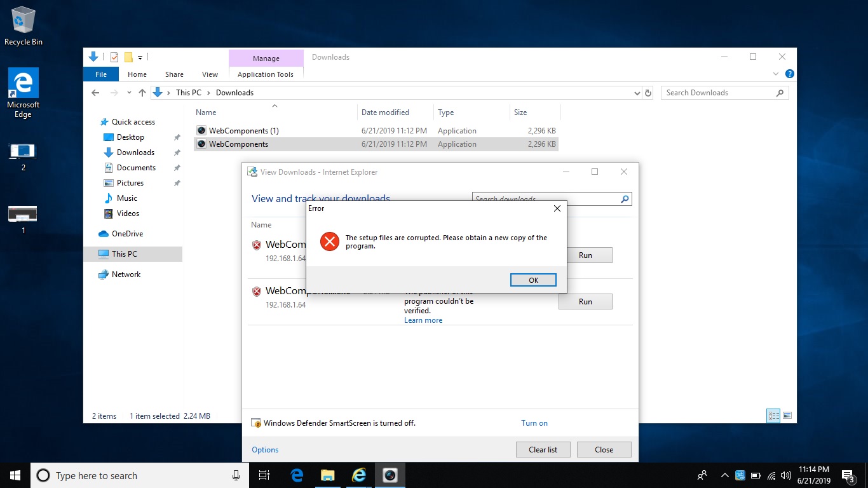Open the Customize Quick Access Toolbar dropdown
Viewport: 868px width, 488px height.
tap(140, 57)
